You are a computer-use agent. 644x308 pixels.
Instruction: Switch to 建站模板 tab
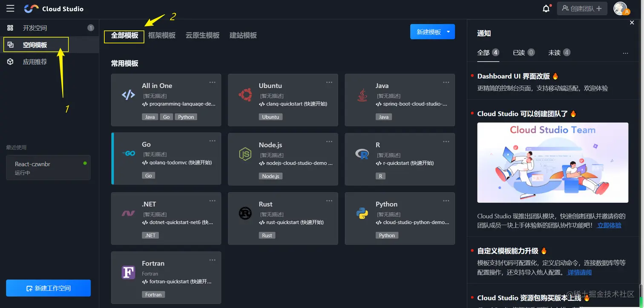tap(243, 35)
